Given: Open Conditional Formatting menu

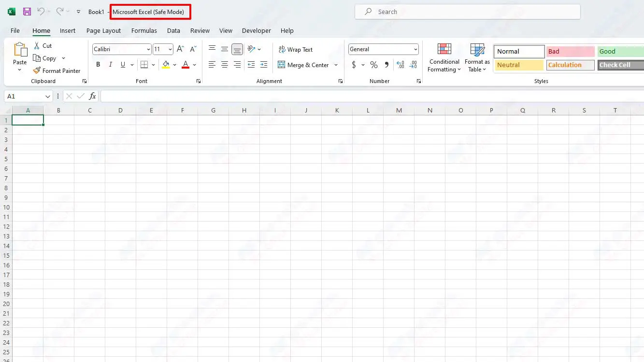Looking at the screenshot, I should coord(444,57).
